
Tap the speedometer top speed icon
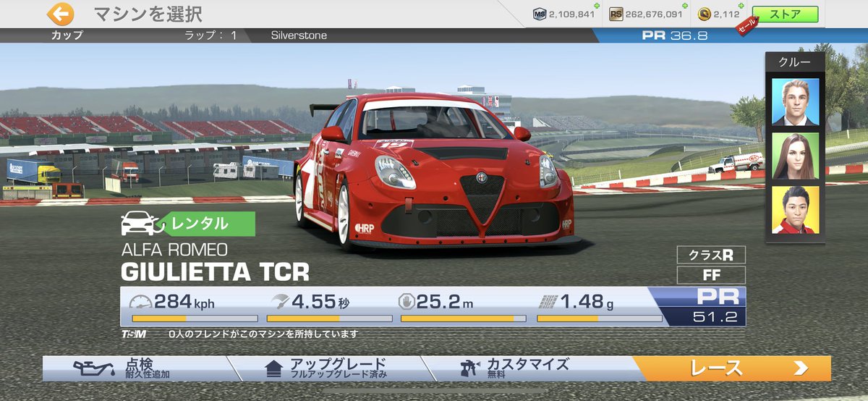point(141,302)
